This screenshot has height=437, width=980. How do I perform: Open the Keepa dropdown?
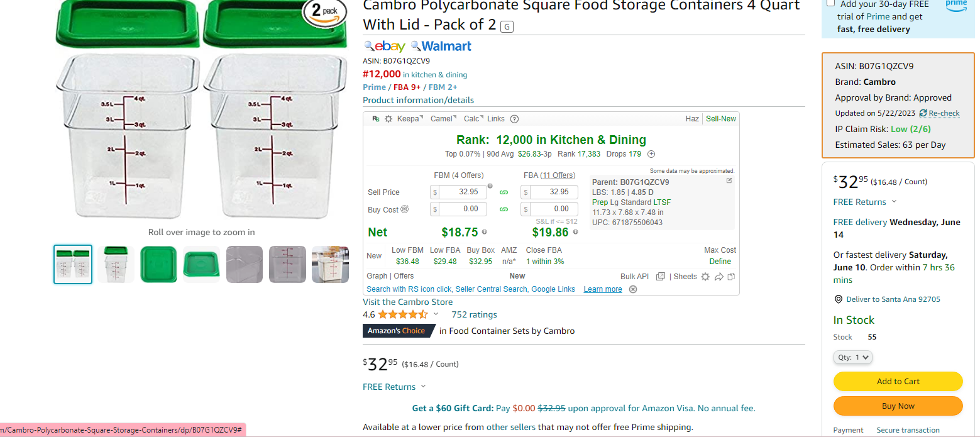pyautogui.click(x=410, y=119)
